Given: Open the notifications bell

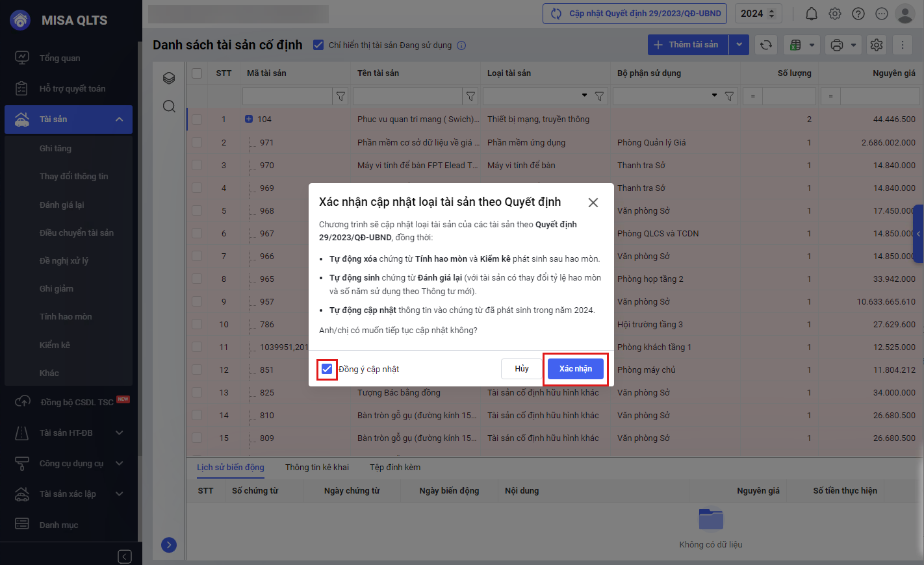Looking at the screenshot, I should (812, 14).
